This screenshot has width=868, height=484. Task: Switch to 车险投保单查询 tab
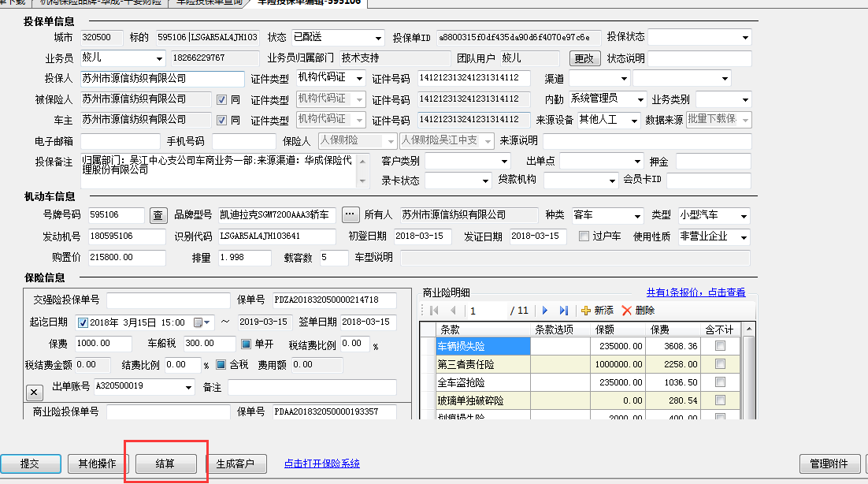point(211,2)
